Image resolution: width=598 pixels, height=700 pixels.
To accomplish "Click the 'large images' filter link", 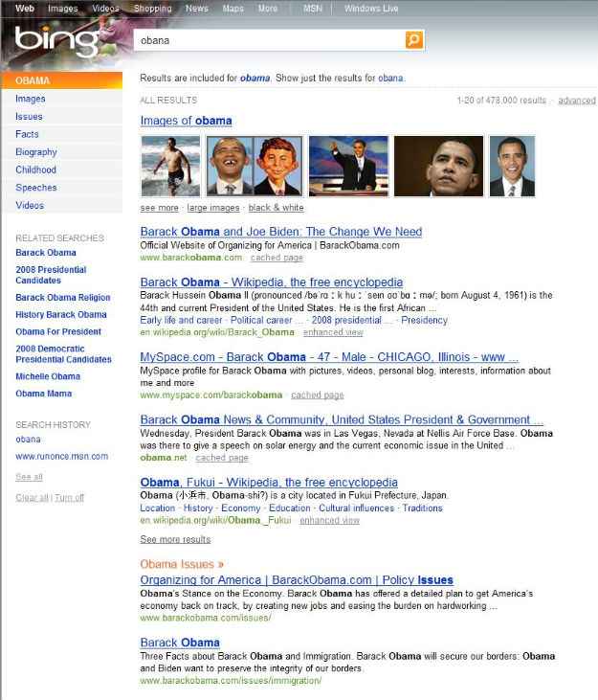I will [x=213, y=208].
